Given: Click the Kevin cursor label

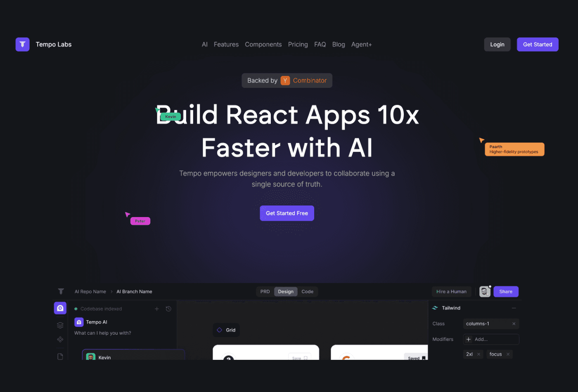Looking at the screenshot, I should [171, 117].
